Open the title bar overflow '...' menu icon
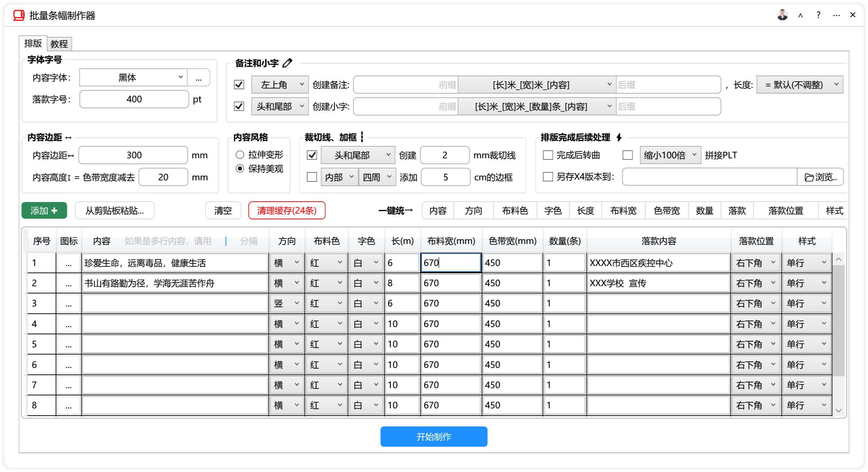868x472 pixels. 836,15
